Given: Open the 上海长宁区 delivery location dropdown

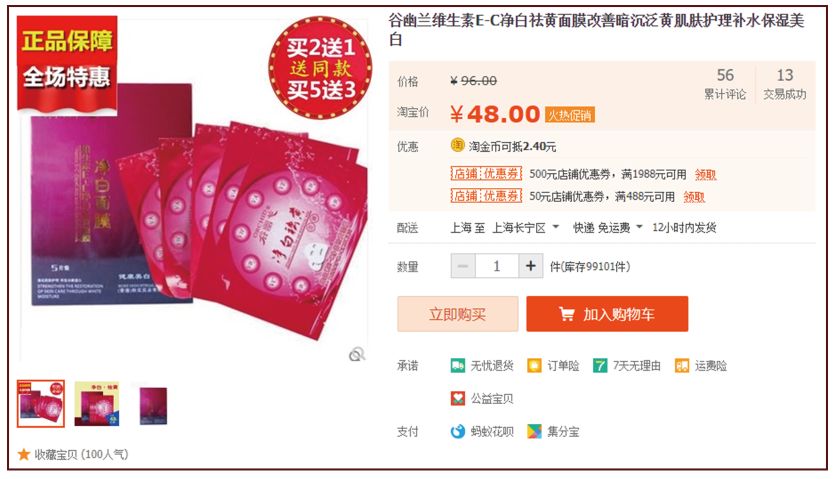Looking at the screenshot, I should coord(525,228).
